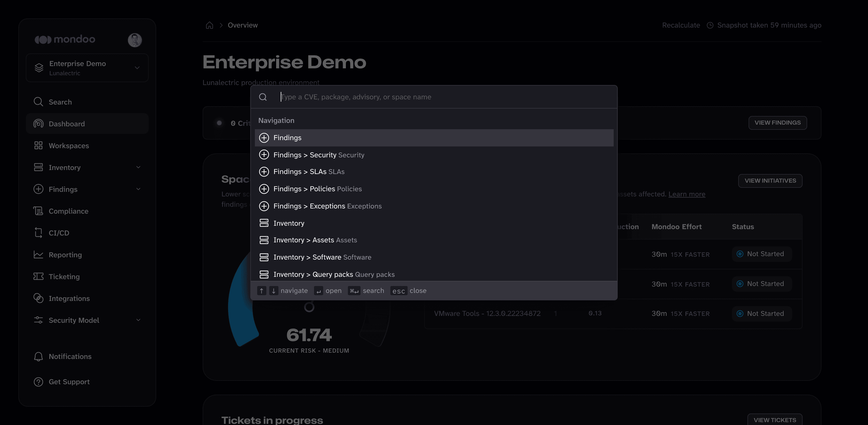Open the Ticketing sidebar item
This screenshot has width=868, height=425.
pos(87,276)
